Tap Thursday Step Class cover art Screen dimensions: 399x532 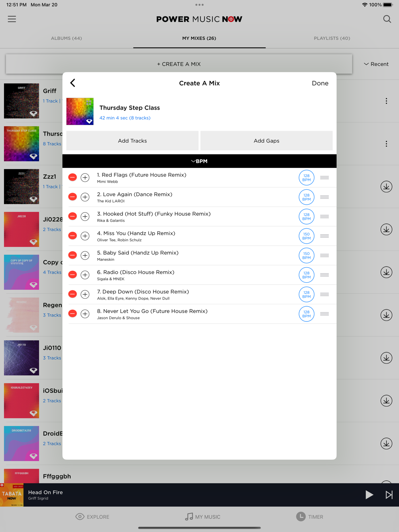[80, 111]
